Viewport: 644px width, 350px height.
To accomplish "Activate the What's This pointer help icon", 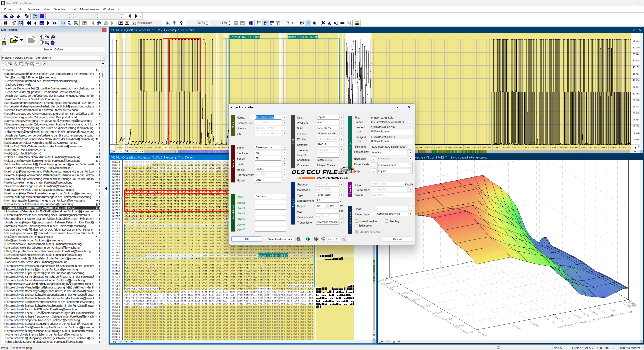I will click(181, 23).
